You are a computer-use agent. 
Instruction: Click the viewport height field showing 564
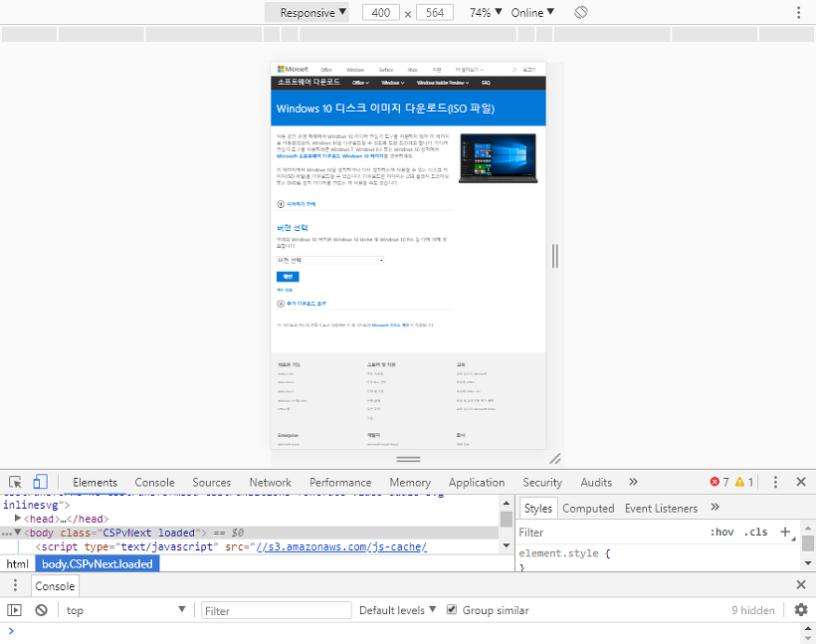click(435, 13)
